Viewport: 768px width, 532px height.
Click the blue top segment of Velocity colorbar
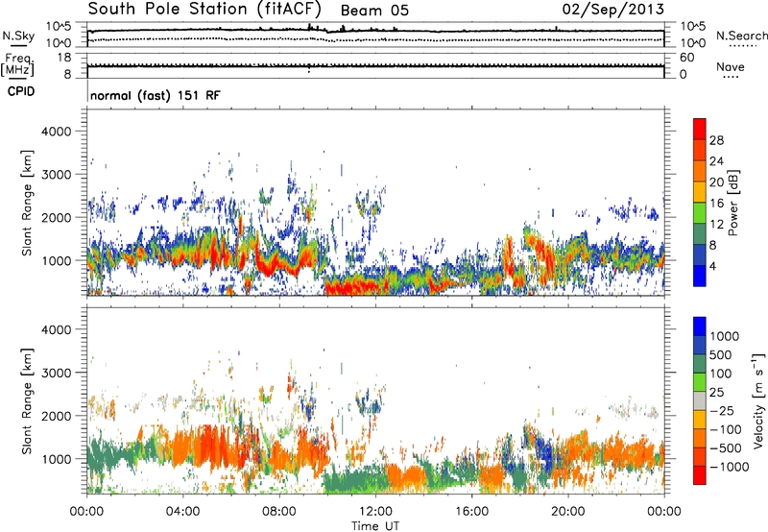700,326
